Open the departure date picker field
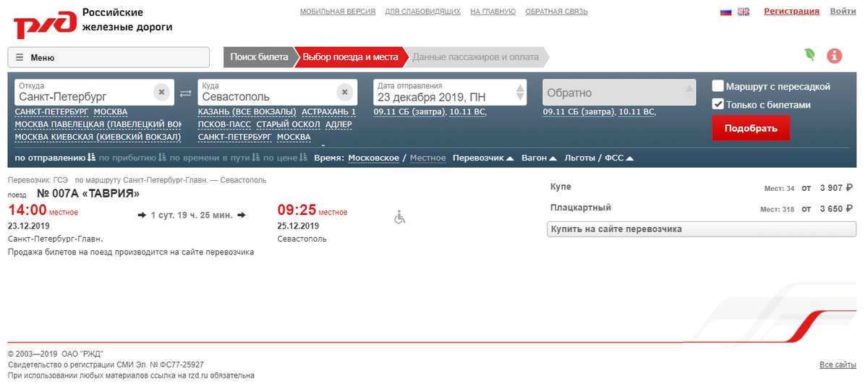Screen dimensions: 868x392 pos(450,93)
